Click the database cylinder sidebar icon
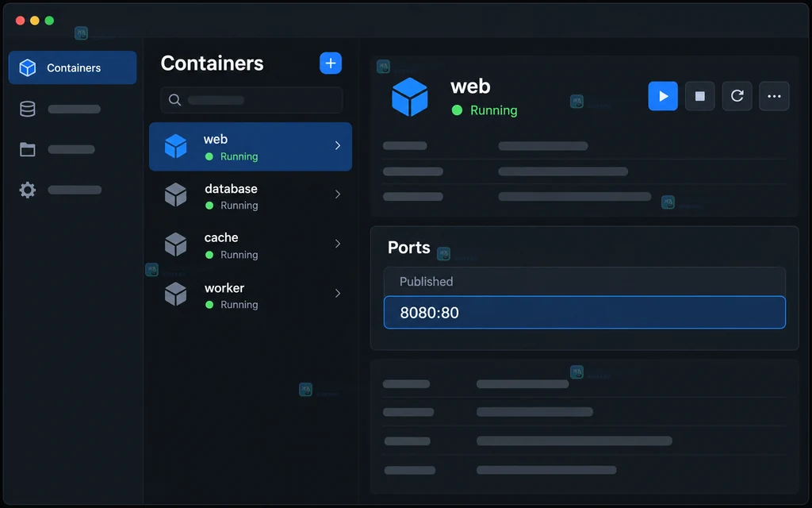812x508 pixels. (28, 109)
